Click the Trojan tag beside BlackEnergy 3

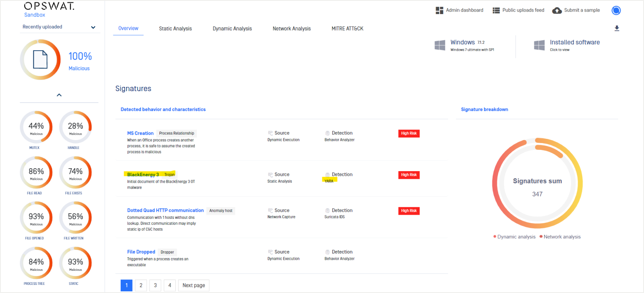170,175
